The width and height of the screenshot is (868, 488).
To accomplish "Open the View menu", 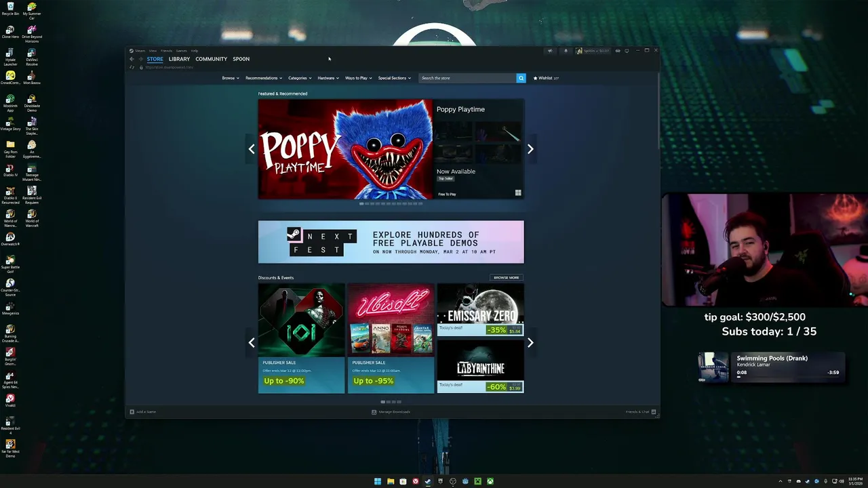I will click(x=153, y=51).
